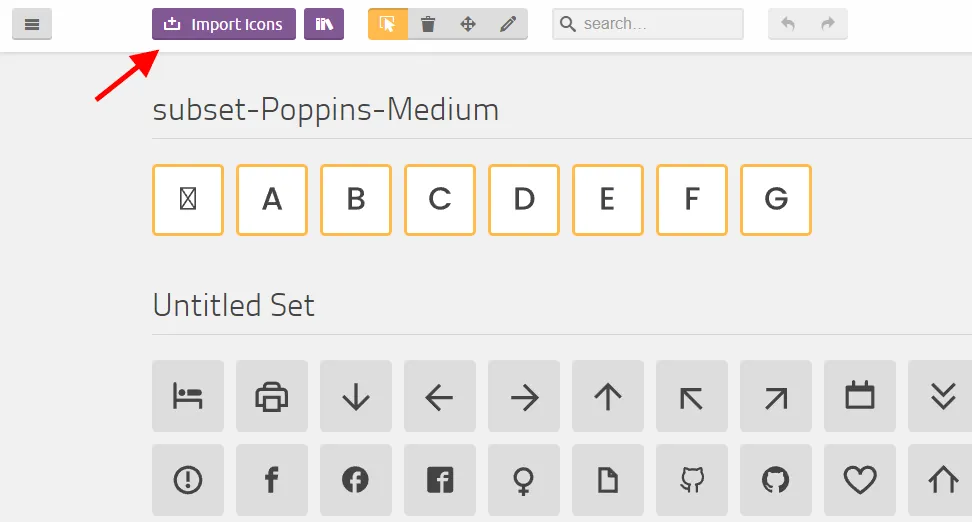
Task: Select the printer icon
Action: pos(272,396)
